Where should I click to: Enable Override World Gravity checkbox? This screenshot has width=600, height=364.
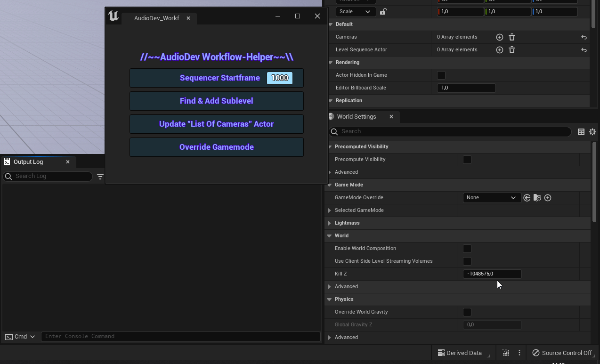click(x=467, y=312)
